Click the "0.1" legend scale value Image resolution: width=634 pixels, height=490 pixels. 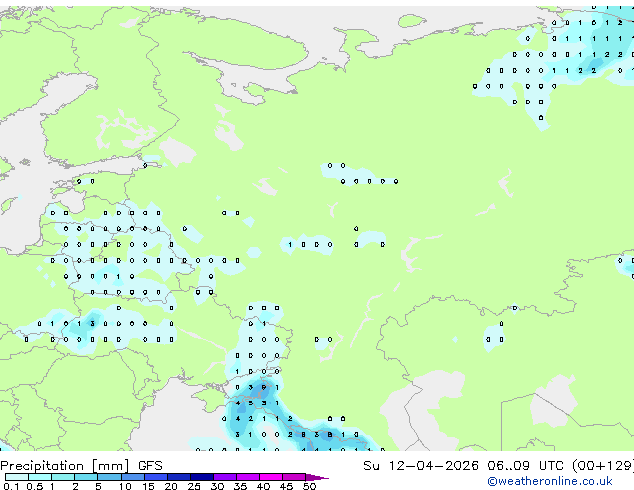pyautogui.click(x=11, y=486)
